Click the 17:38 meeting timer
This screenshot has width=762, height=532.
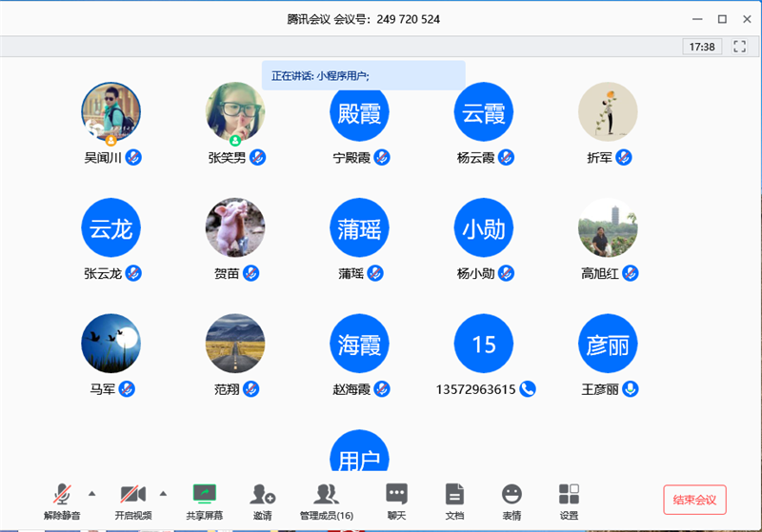[702, 47]
